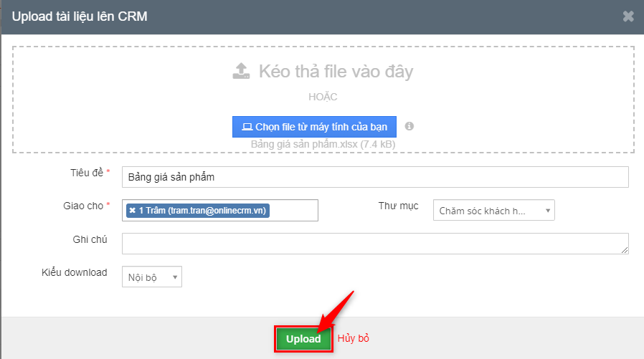Click the uploaded file name Bảng giá sản phẩm.xlsx
The height and width of the screenshot is (359, 644).
click(x=323, y=144)
